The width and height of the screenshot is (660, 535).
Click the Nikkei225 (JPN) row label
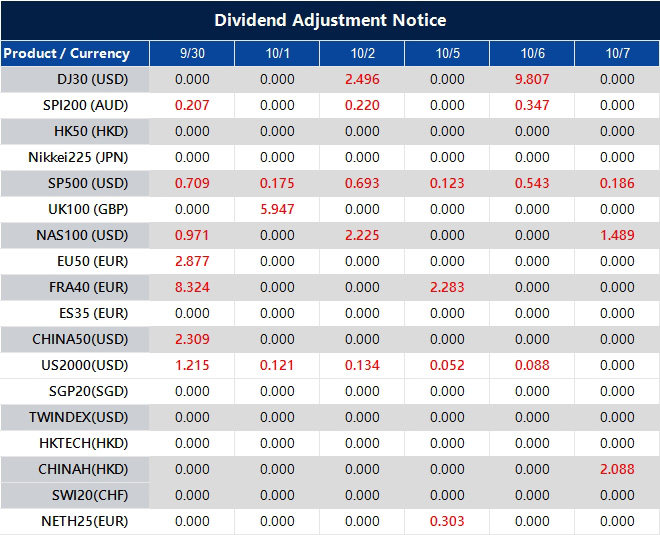pyautogui.click(x=78, y=157)
